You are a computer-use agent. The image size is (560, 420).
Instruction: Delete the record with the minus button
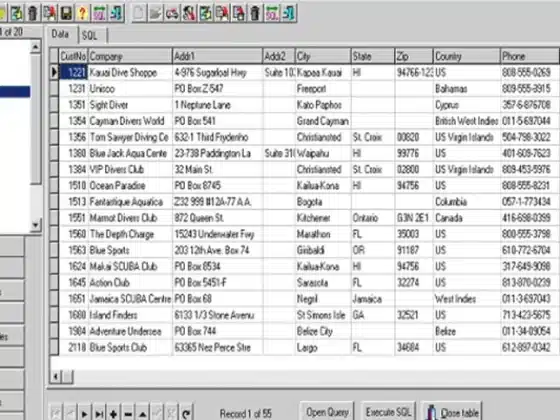coord(128,414)
